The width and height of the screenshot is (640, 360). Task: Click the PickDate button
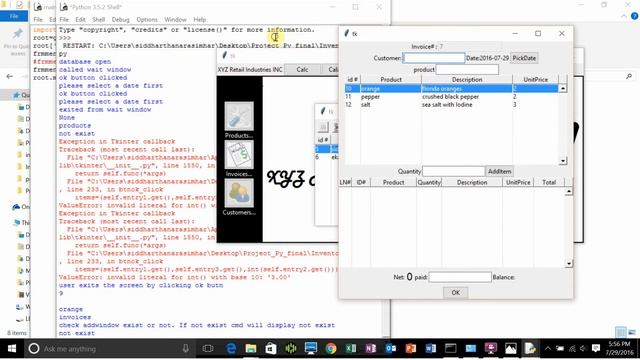coord(524,58)
